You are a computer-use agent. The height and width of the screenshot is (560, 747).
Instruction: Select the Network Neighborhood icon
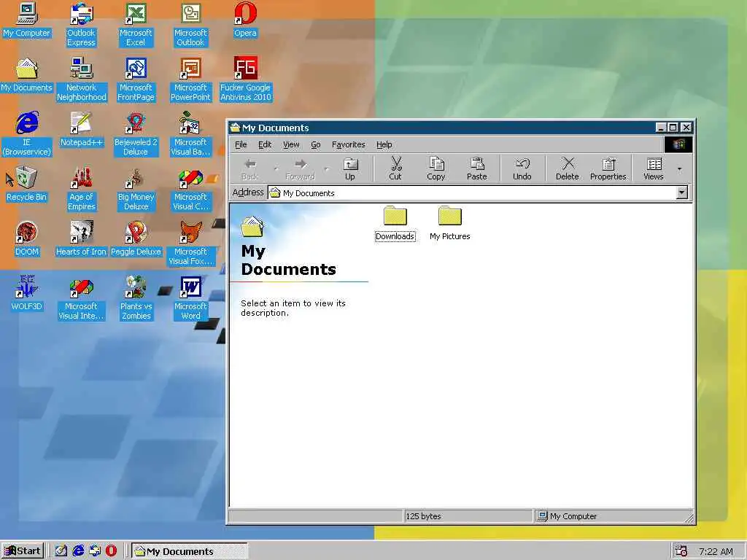[x=81, y=79]
